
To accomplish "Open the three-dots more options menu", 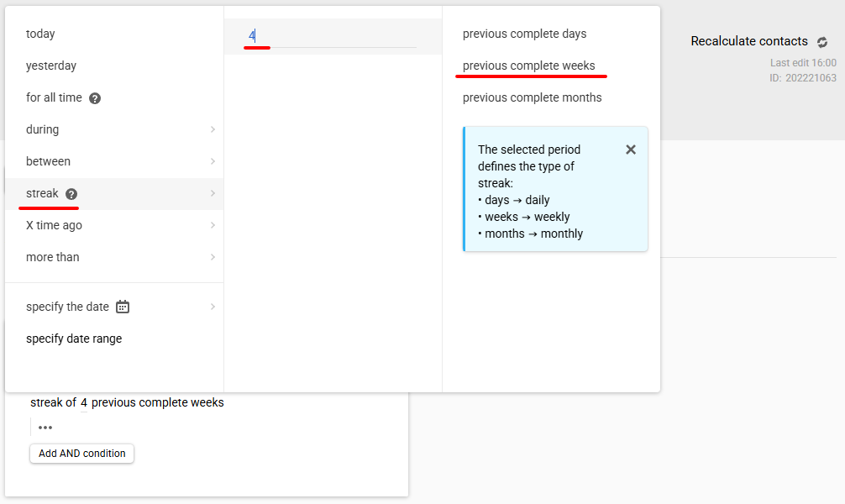I will click(x=45, y=428).
